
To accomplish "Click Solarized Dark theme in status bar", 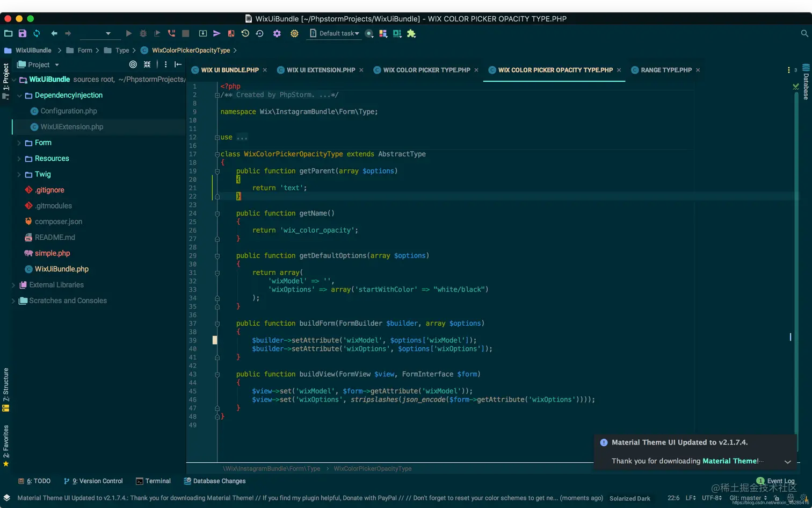I will point(630,498).
